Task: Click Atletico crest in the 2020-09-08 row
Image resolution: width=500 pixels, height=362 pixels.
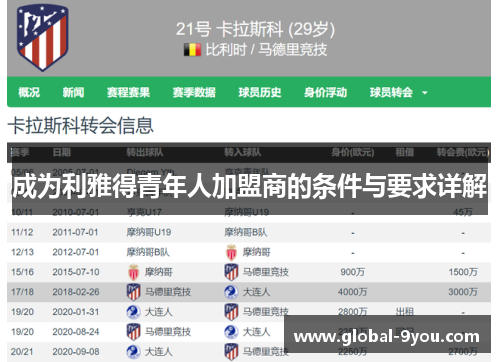Action: [231, 352]
